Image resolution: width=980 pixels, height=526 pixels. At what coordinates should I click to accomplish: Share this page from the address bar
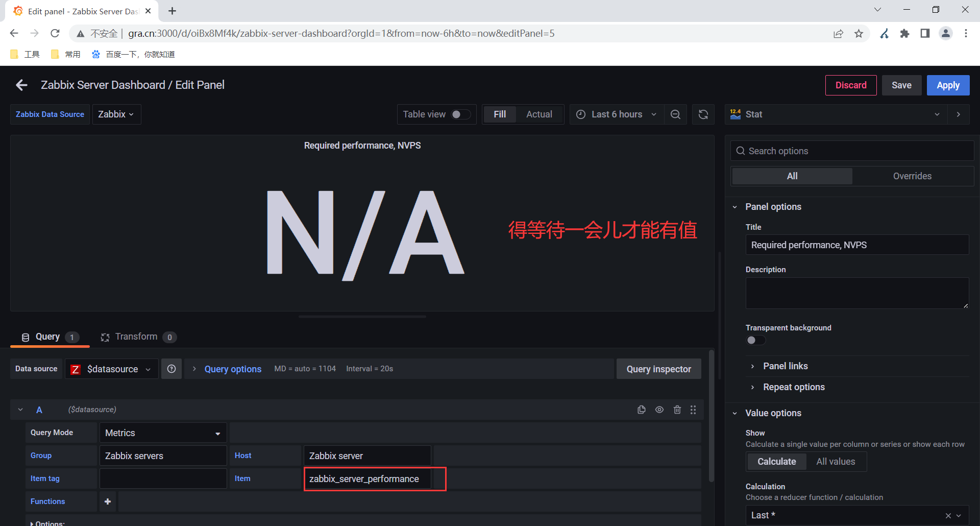[x=838, y=33]
